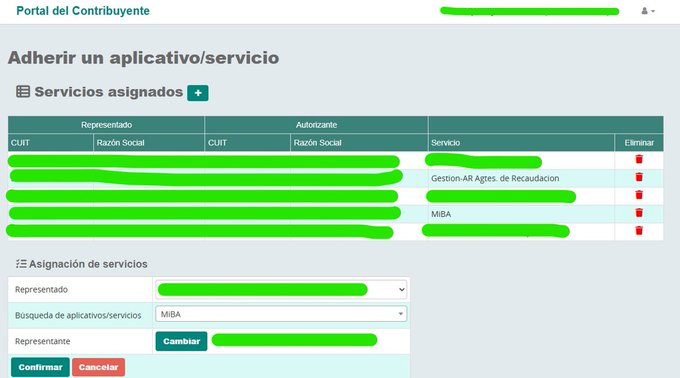Open the Representado dropdown
The width and height of the screenshot is (680, 378).
(281, 289)
